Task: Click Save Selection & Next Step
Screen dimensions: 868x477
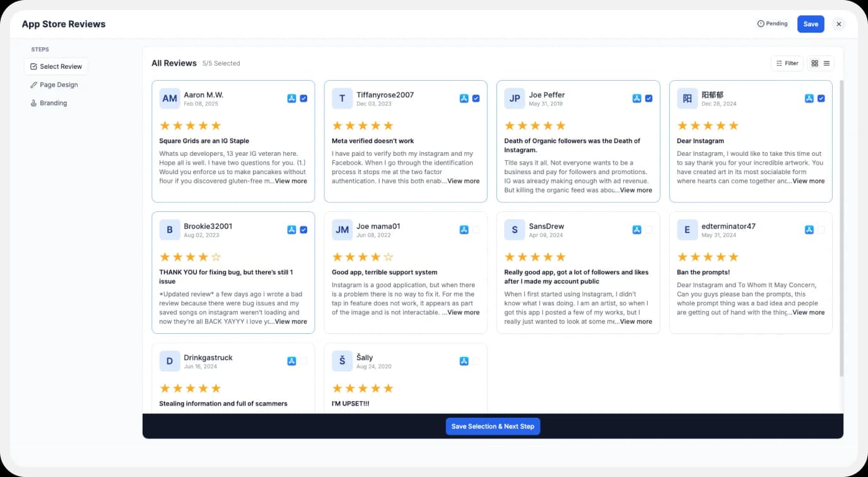Action: click(493, 427)
